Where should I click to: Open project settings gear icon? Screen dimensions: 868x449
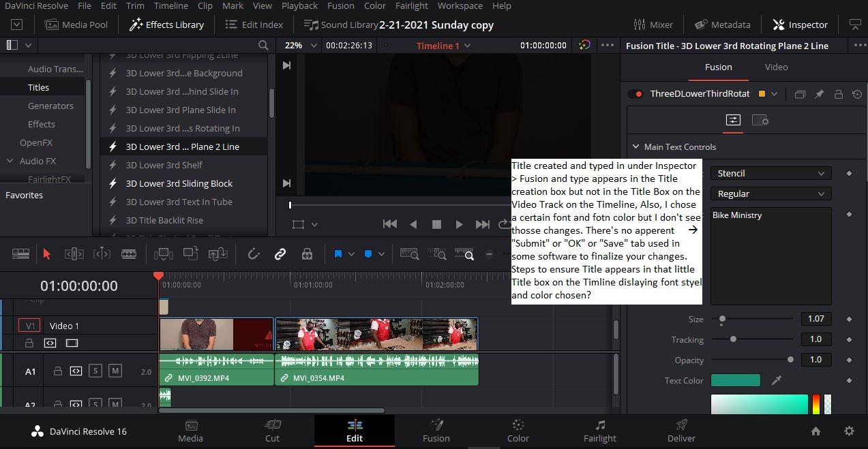coord(849,431)
